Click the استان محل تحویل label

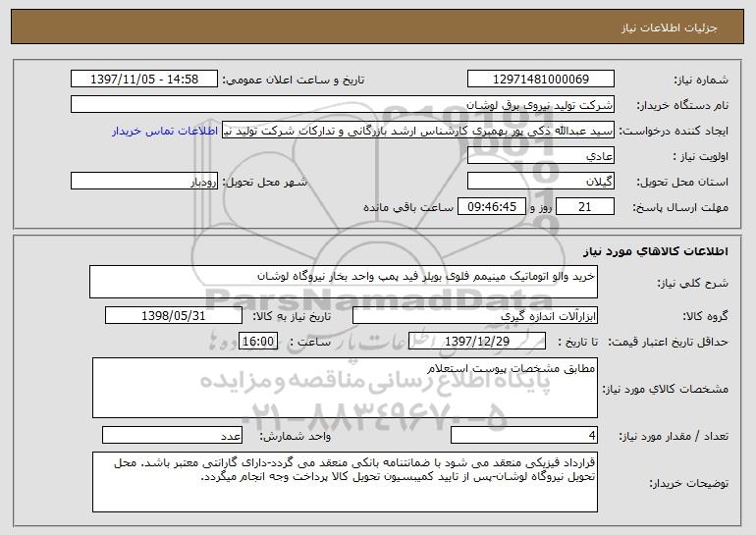point(683,183)
